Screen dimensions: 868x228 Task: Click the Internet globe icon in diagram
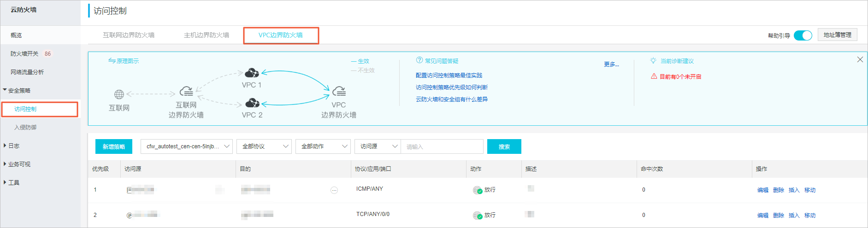click(119, 94)
